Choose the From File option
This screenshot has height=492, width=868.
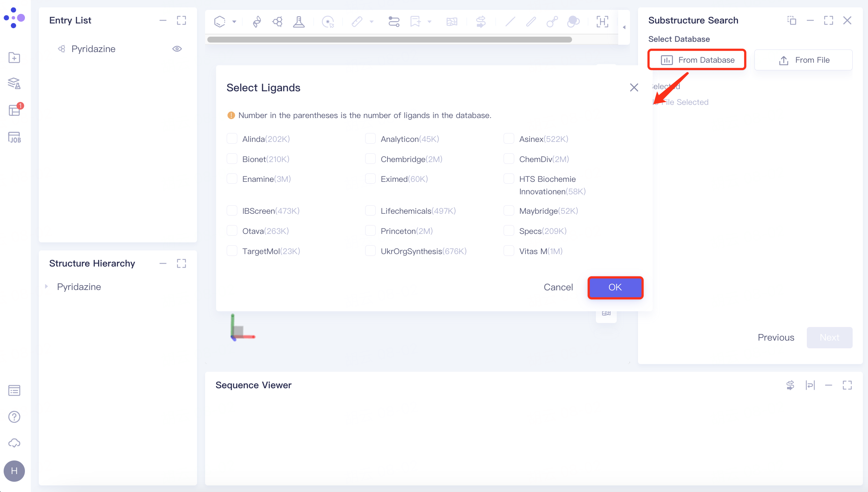(804, 60)
